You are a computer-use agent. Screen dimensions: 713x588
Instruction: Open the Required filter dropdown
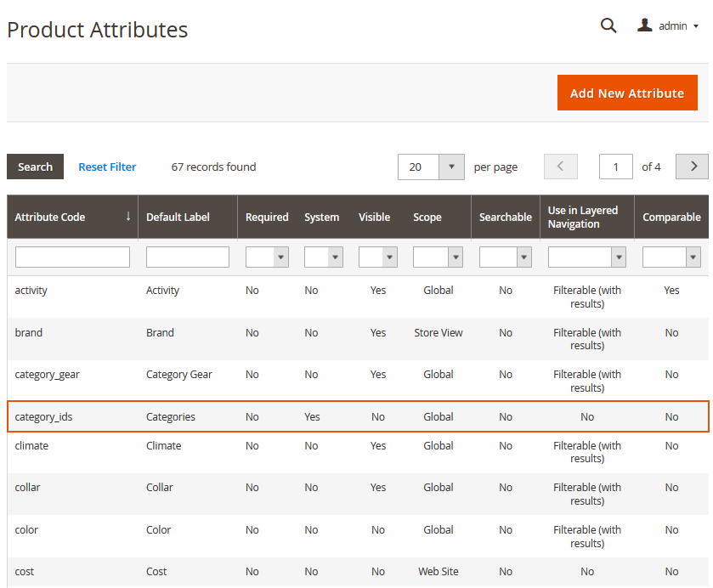(267, 257)
